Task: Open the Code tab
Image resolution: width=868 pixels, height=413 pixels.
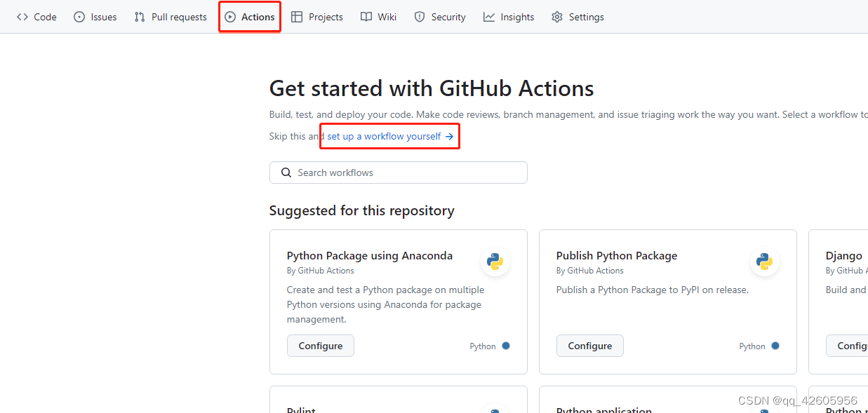Action: tap(36, 17)
